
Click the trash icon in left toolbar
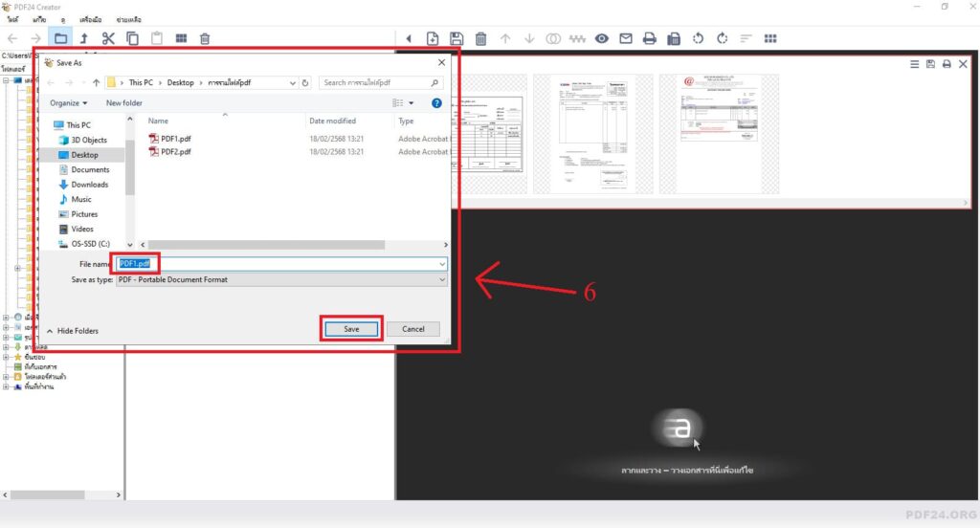(x=205, y=38)
